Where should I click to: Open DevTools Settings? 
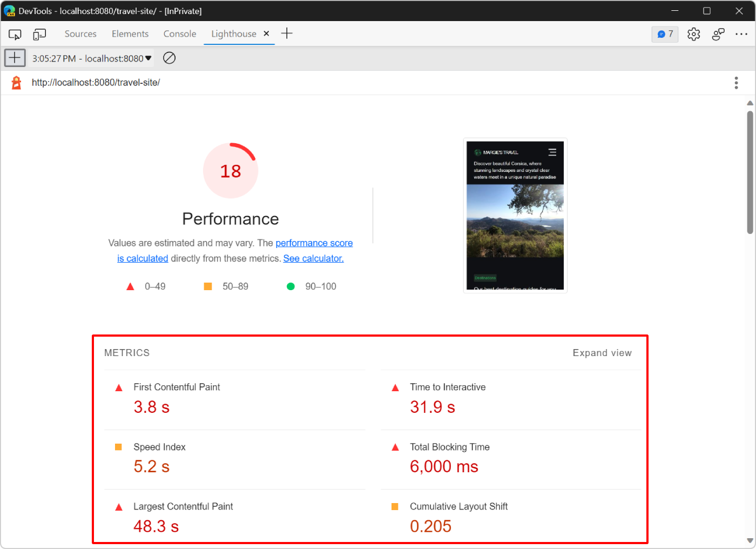[x=693, y=34]
